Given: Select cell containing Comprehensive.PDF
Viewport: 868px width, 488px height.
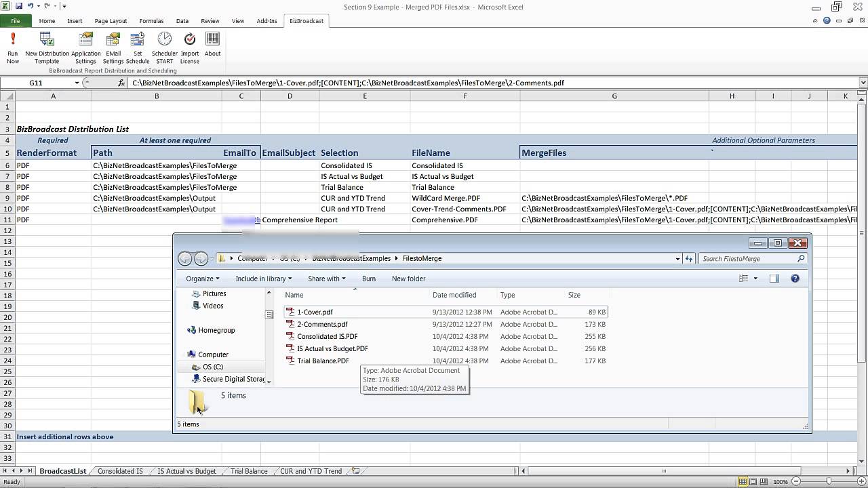Looking at the screenshot, I should pyautogui.click(x=465, y=220).
